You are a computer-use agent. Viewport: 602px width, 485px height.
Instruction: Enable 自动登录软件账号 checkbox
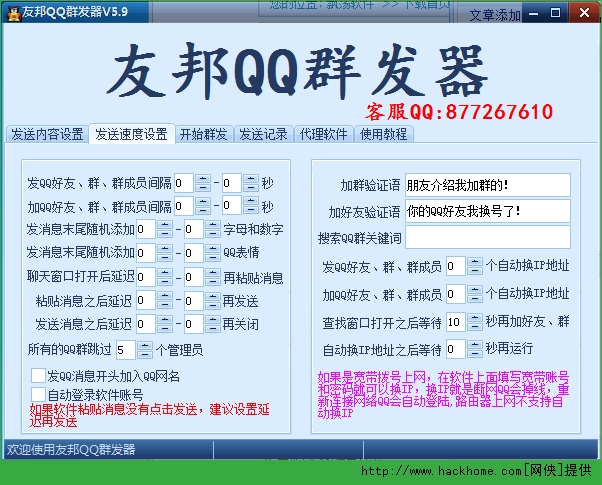38,394
